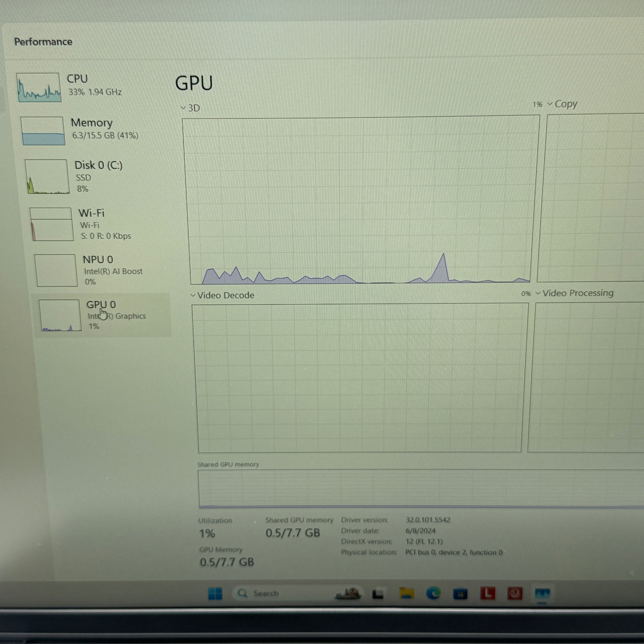644x644 pixels.
Task: Open the Windows Start menu
Action: coord(215,594)
